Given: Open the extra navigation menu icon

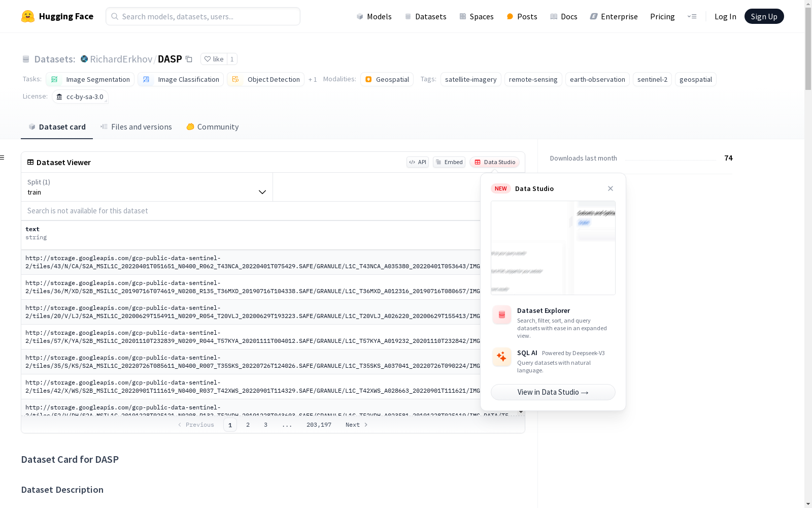Looking at the screenshot, I should coord(692,16).
